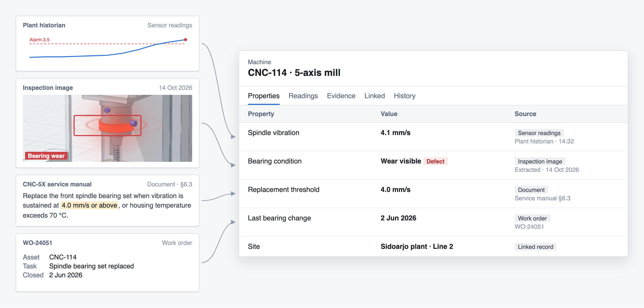Click the Linked record source tag
This screenshot has height=308, width=644.
[x=535, y=247]
